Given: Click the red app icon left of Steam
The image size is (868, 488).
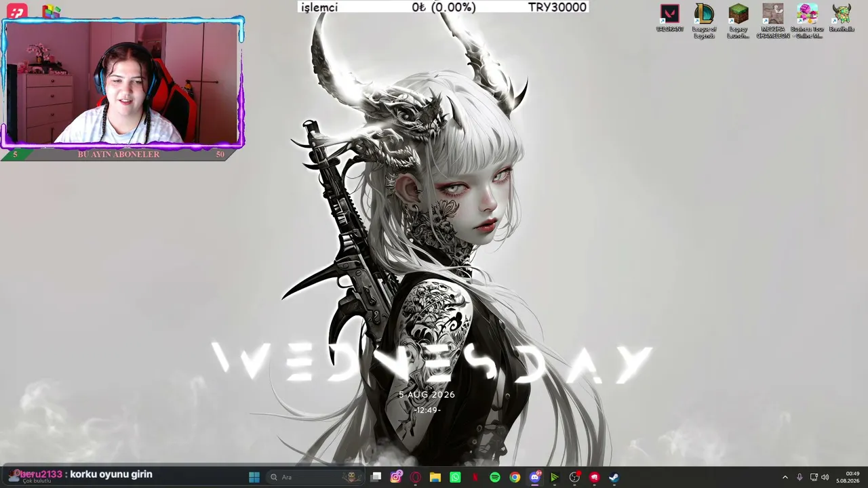Looking at the screenshot, I should [x=594, y=477].
